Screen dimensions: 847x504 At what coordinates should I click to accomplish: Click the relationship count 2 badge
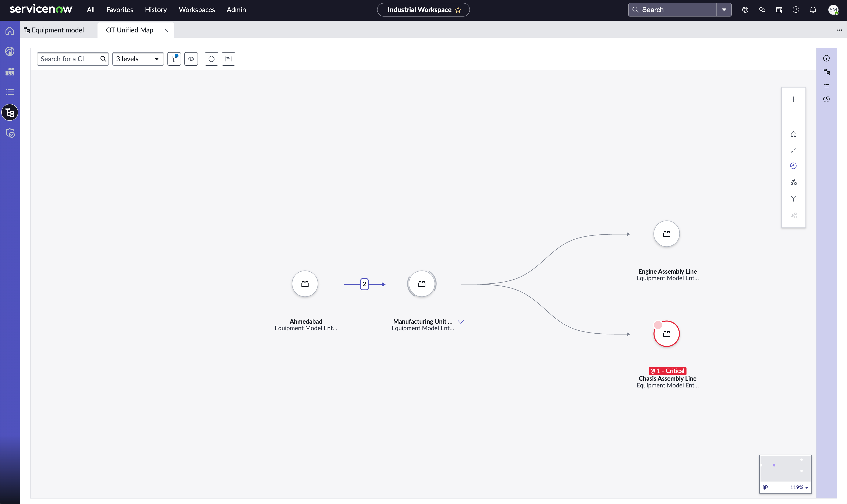pos(364,284)
